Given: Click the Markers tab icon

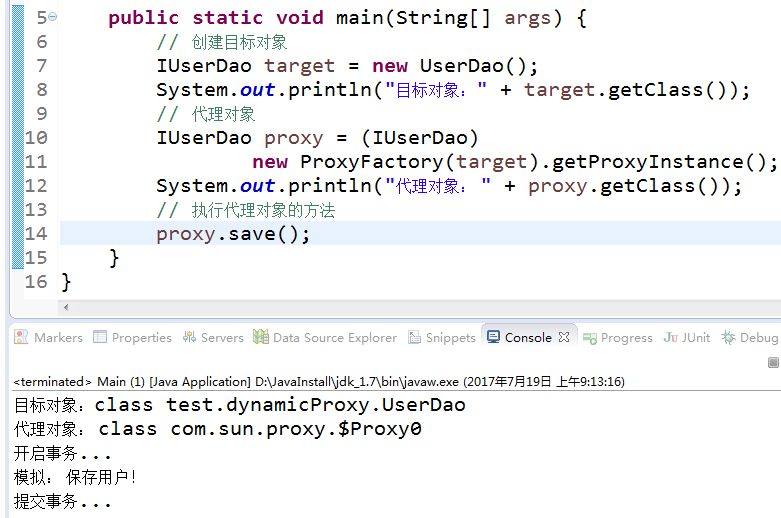Looking at the screenshot, I should (21, 337).
